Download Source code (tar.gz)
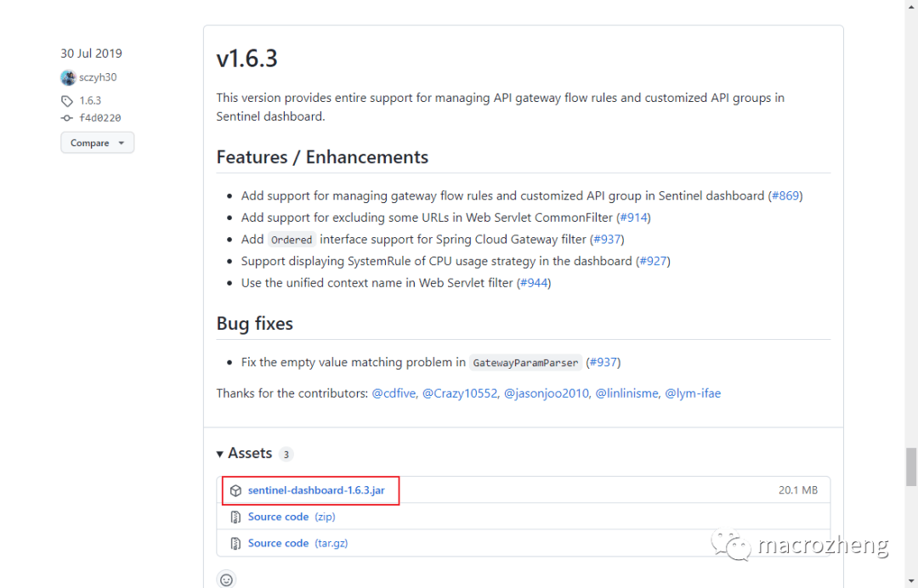This screenshot has width=918, height=588. tap(298, 543)
